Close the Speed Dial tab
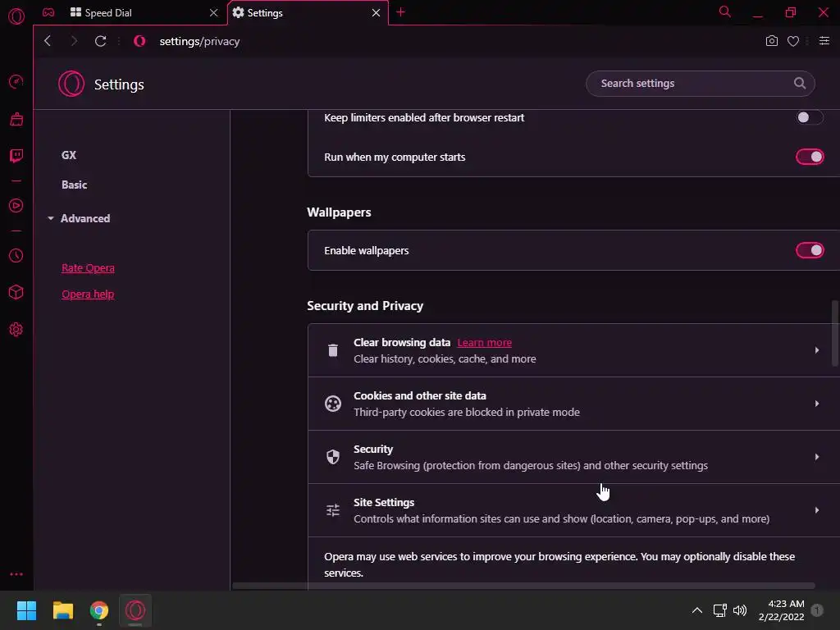This screenshot has height=630, width=840. 214,13
